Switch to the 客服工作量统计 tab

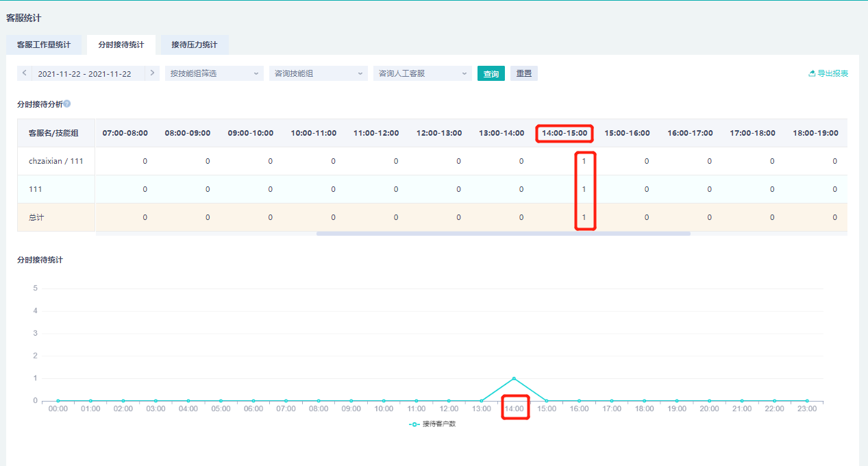(44, 45)
